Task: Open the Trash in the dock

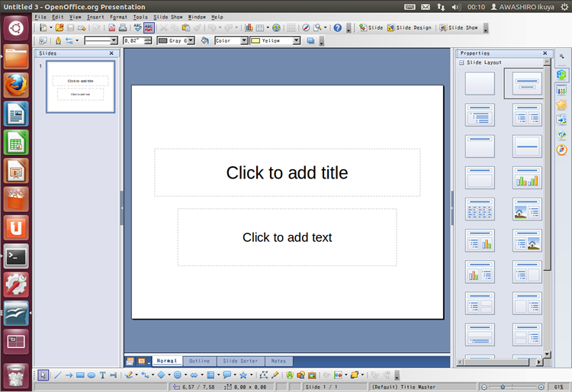Action: tap(16, 375)
